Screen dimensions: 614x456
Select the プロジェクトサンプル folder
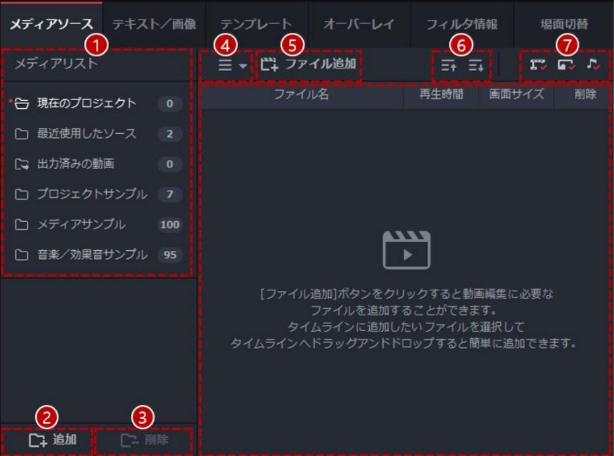(89, 193)
